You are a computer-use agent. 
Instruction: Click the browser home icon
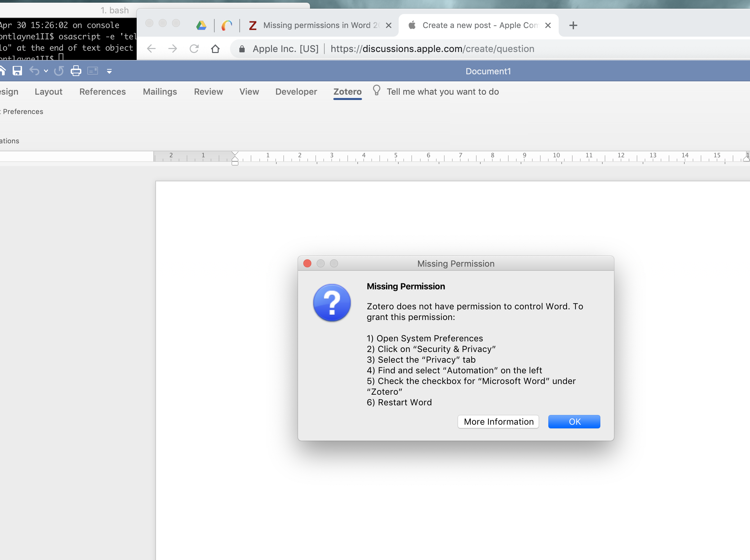(x=215, y=49)
